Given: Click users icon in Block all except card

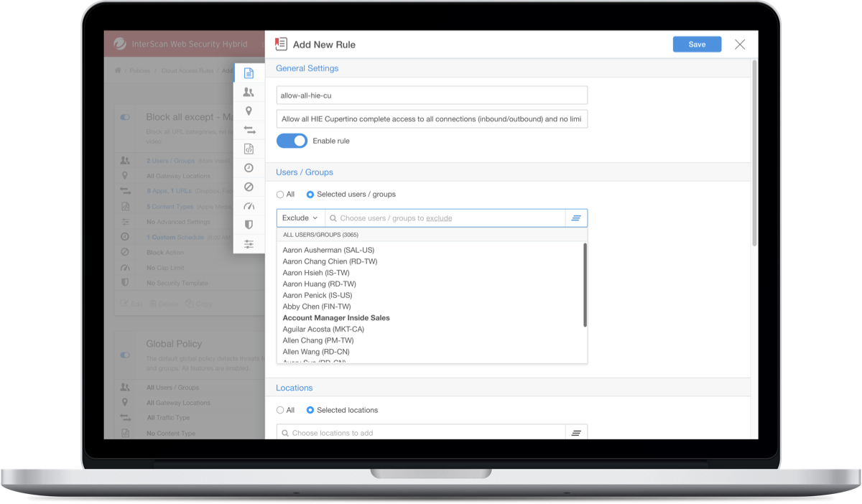Looking at the screenshot, I should click(x=125, y=161).
